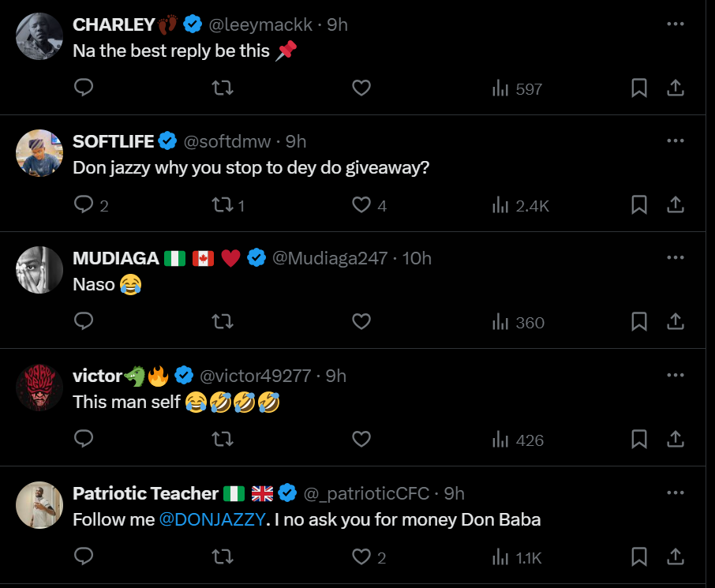715x588 pixels.
Task: Click the repost icon on victor's reply
Action: click(x=223, y=440)
